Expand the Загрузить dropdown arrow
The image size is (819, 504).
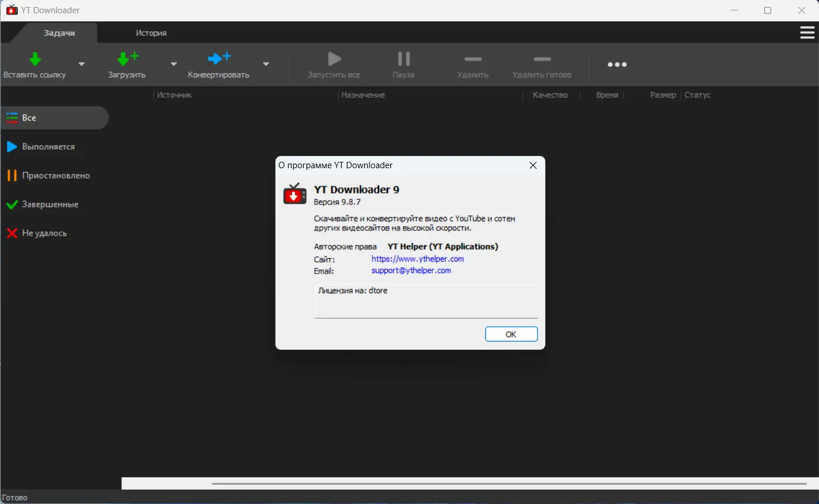click(173, 64)
